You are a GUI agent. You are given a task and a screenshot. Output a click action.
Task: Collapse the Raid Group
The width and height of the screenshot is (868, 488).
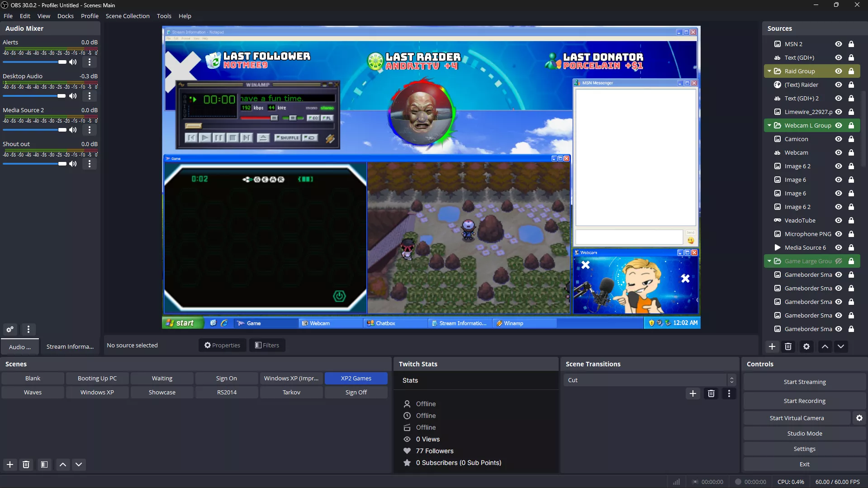point(769,71)
